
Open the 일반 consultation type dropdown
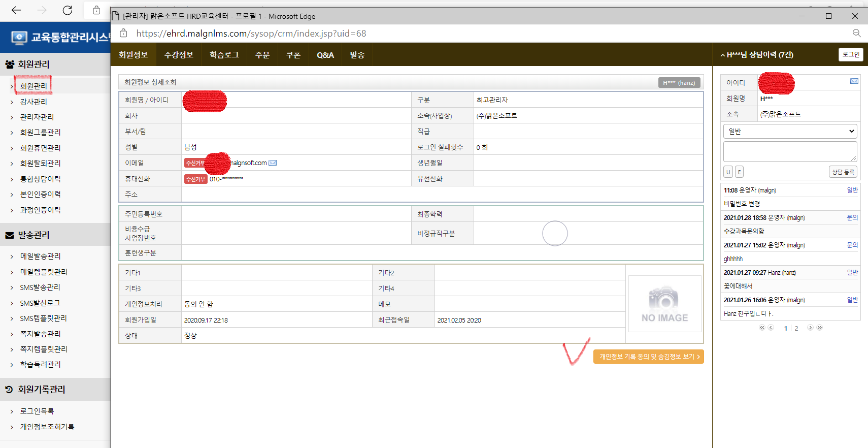pyautogui.click(x=790, y=132)
